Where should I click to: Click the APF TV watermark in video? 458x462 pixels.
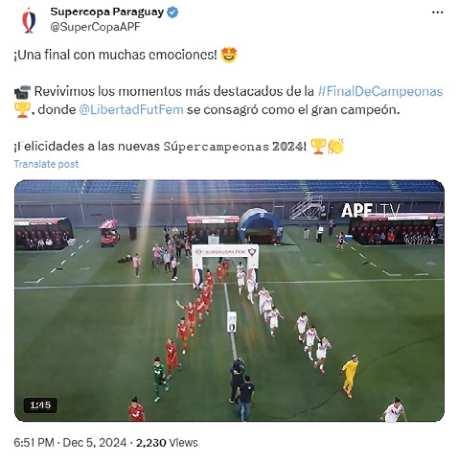[370, 211]
